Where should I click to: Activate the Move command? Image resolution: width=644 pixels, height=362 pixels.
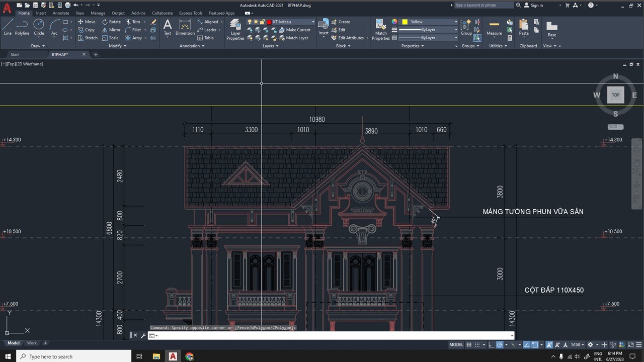(x=87, y=22)
